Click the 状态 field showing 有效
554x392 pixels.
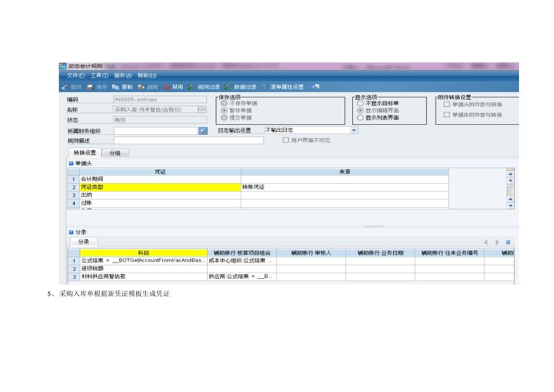point(160,120)
